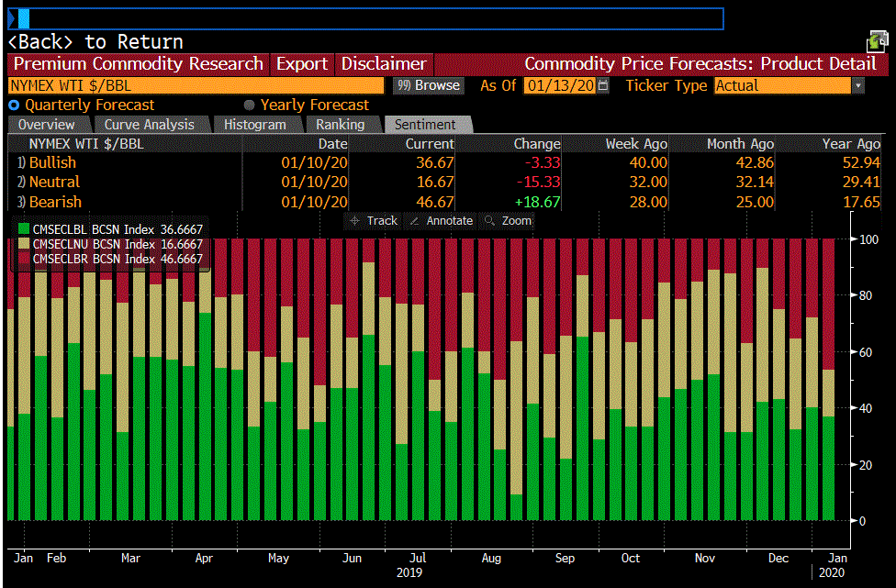
Task: Click the Zoom magnifier icon
Action: (489, 221)
